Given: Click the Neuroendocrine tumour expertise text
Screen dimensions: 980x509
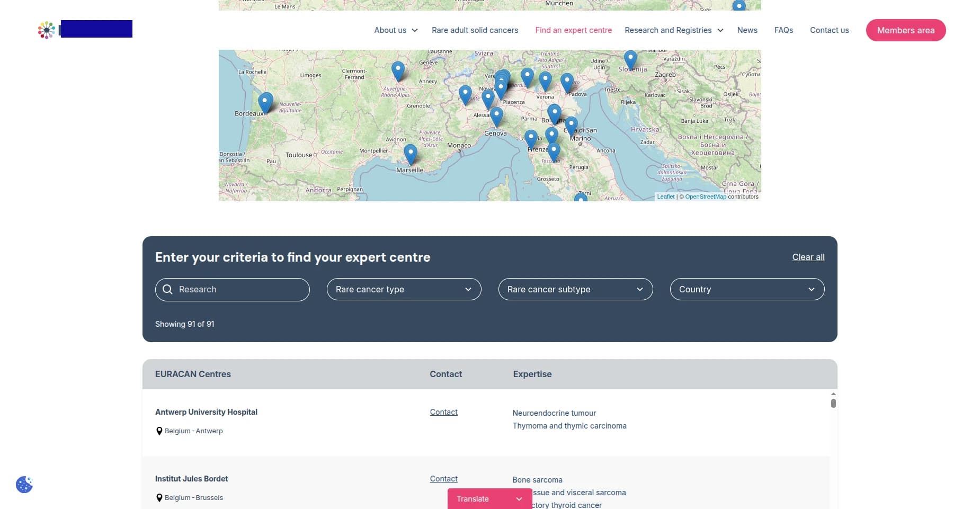Looking at the screenshot, I should 554,413.
